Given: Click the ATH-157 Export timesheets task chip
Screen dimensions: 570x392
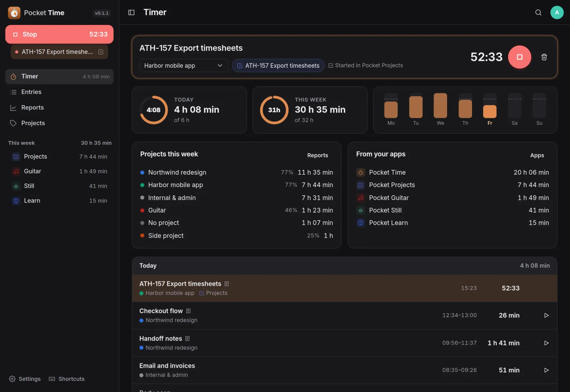Looking at the screenshot, I should pyautogui.click(x=278, y=66).
